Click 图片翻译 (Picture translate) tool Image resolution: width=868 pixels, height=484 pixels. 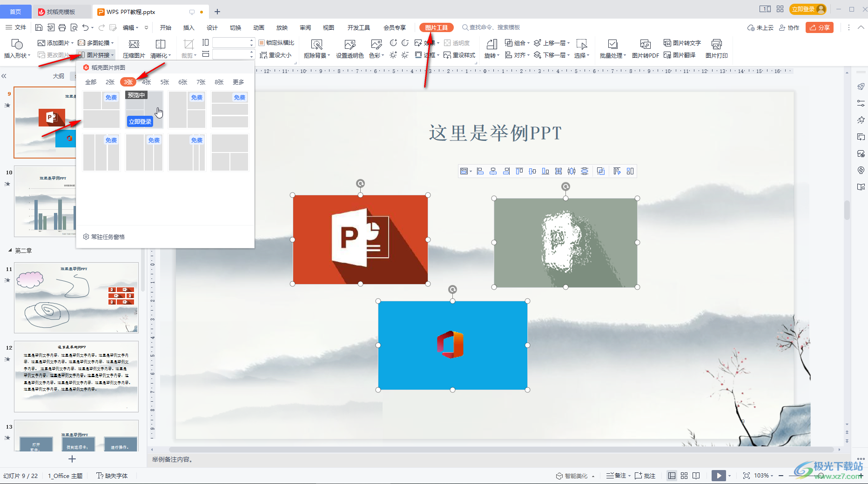click(x=680, y=55)
